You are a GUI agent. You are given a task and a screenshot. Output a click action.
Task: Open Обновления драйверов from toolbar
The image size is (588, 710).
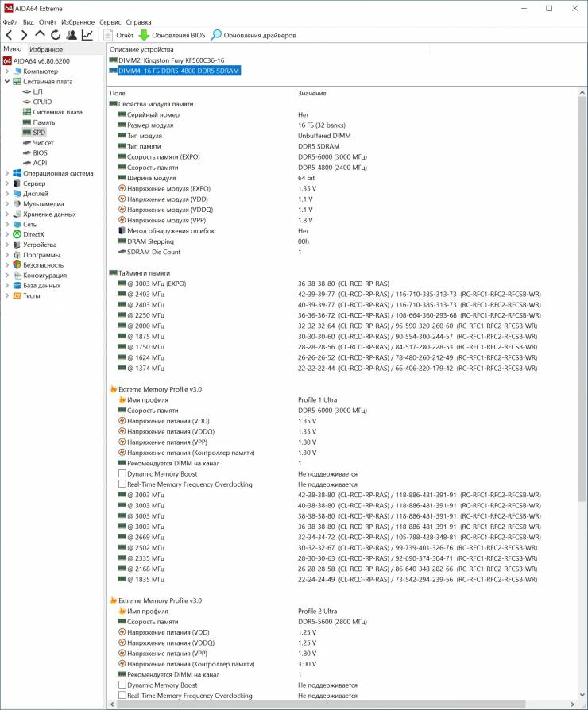[253, 35]
